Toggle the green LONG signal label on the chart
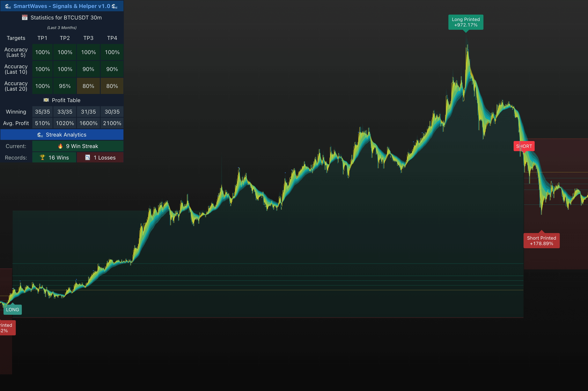Image resolution: width=588 pixels, height=391 pixels. click(x=12, y=309)
